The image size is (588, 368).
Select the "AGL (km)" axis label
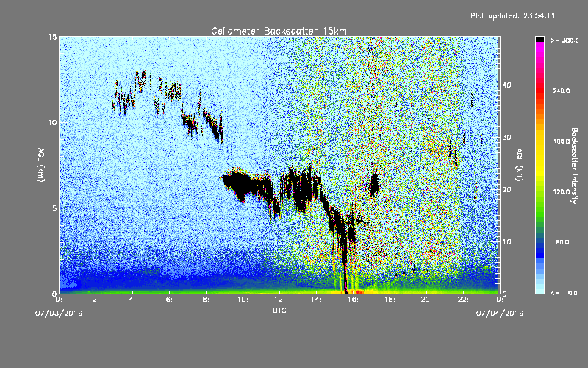(41, 165)
